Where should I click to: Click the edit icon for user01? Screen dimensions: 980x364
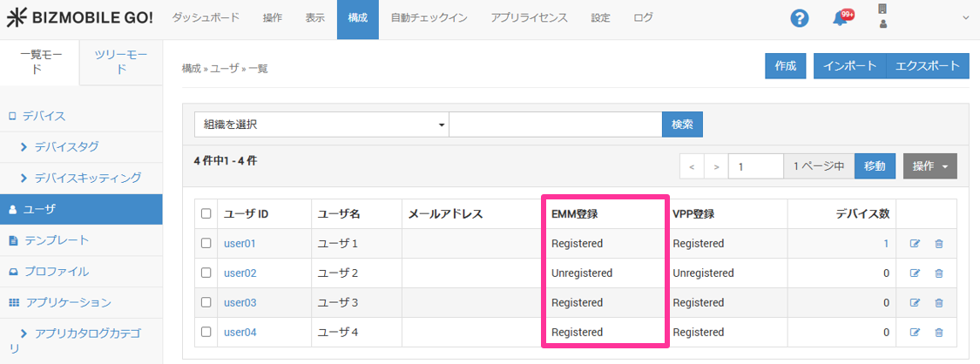click(915, 244)
